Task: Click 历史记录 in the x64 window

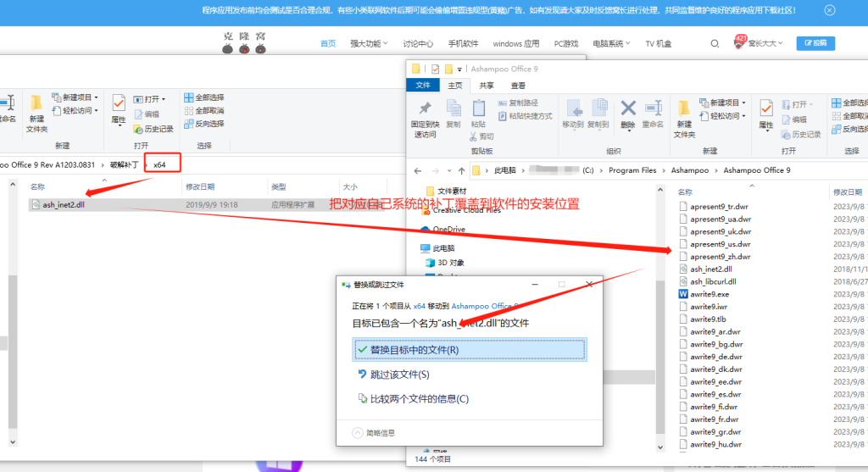Action: [153, 129]
